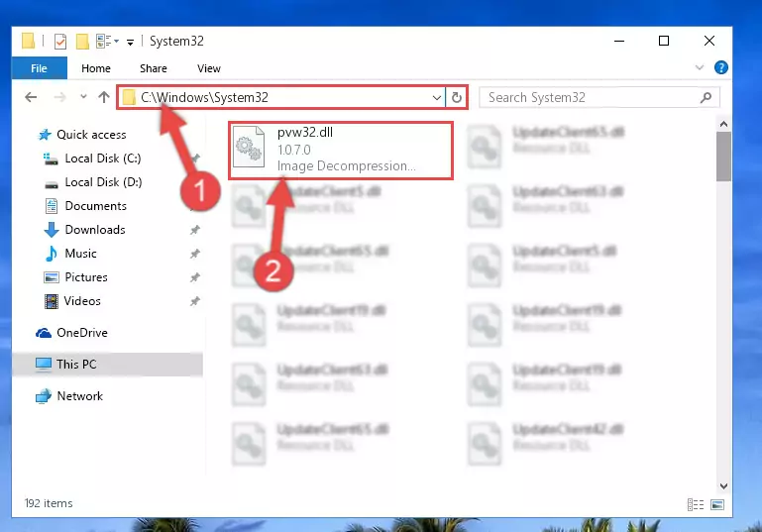Click the 192 items status text
Screen dimensions: 762x532
(49, 504)
